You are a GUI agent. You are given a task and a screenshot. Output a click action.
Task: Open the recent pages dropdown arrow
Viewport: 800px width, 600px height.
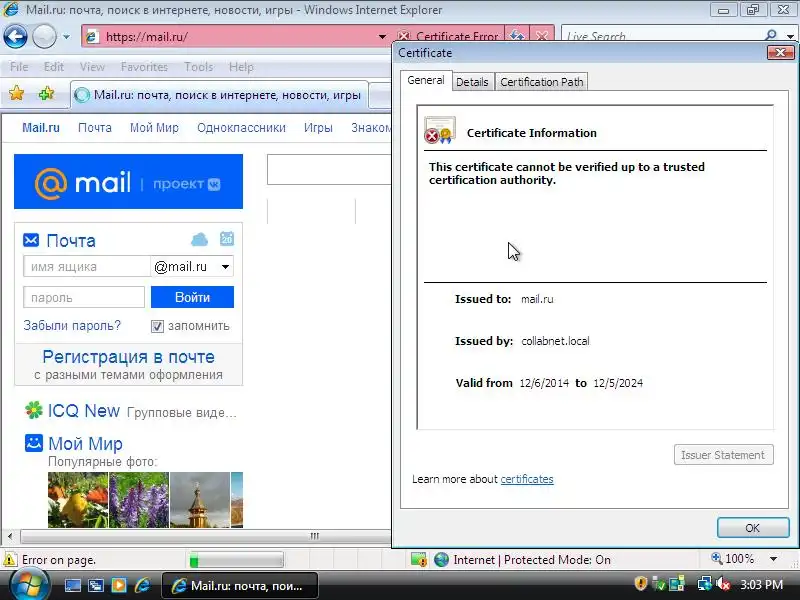click(66, 37)
